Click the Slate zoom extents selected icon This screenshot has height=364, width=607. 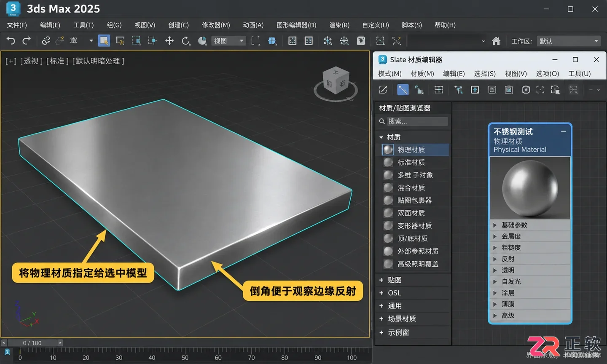[555, 90]
